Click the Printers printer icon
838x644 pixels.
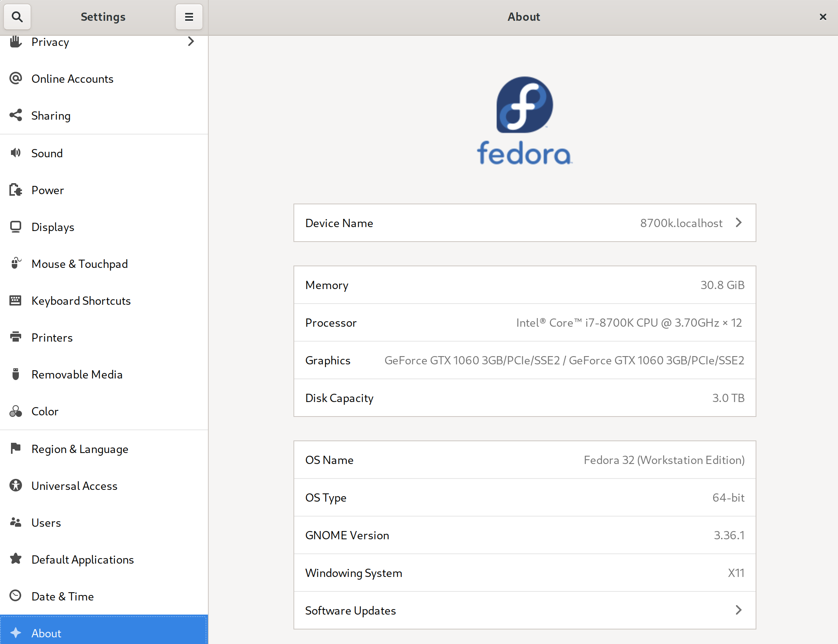pyautogui.click(x=16, y=337)
